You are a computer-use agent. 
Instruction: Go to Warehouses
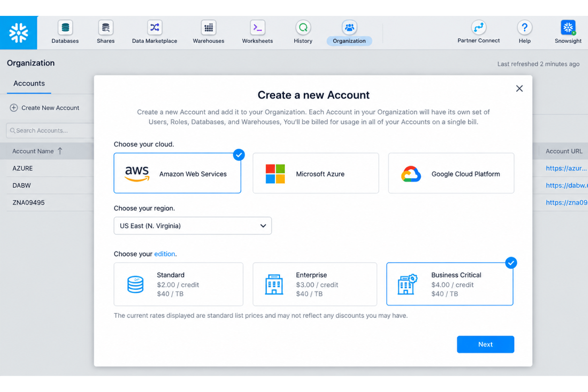tap(209, 32)
